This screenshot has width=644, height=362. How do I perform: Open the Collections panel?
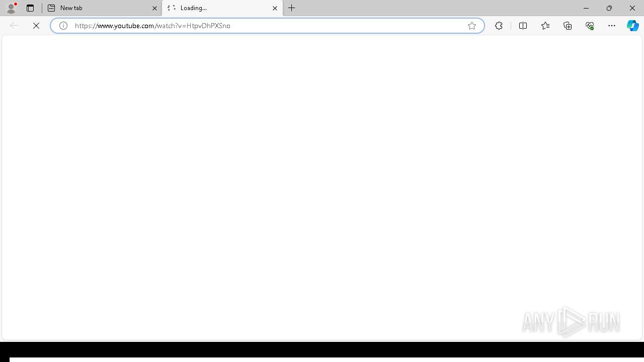pos(568,26)
